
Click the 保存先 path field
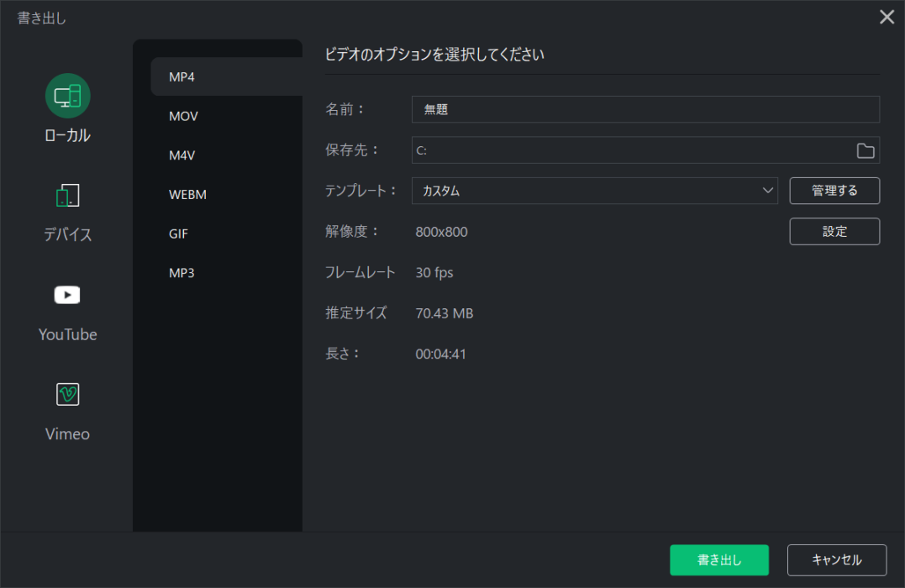coord(630,150)
